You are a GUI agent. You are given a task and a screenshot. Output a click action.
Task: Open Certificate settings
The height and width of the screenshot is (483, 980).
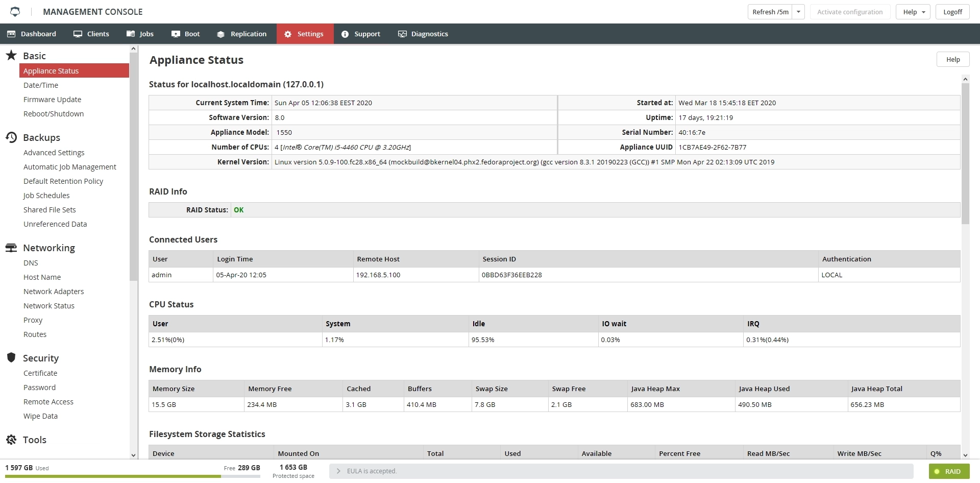click(40, 373)
